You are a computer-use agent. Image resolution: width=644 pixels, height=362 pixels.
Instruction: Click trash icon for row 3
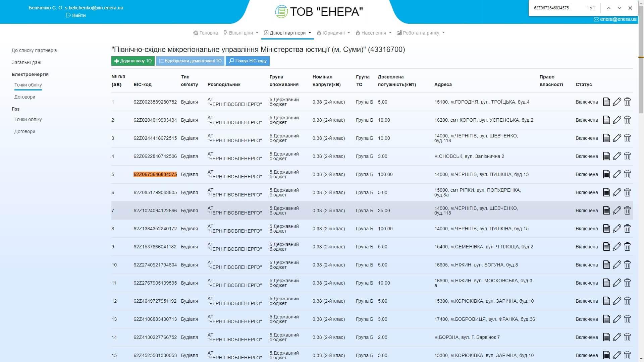point(627,138)
